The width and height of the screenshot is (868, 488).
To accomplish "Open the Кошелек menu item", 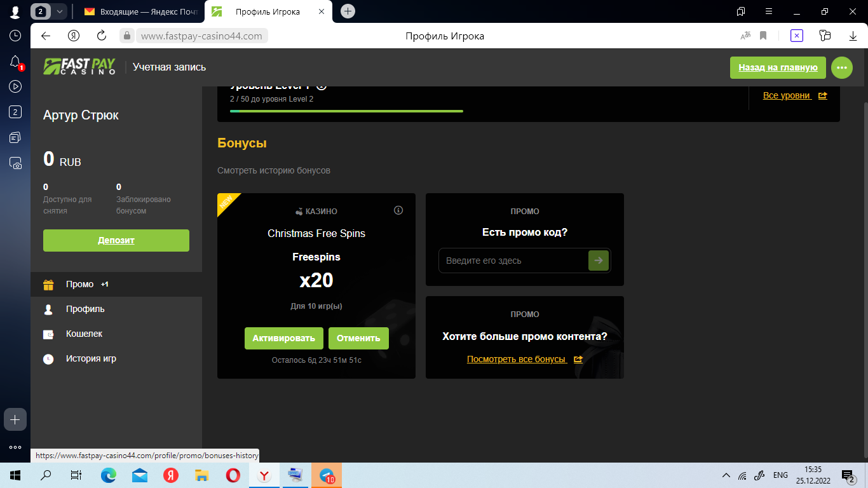I will point(116,334).
